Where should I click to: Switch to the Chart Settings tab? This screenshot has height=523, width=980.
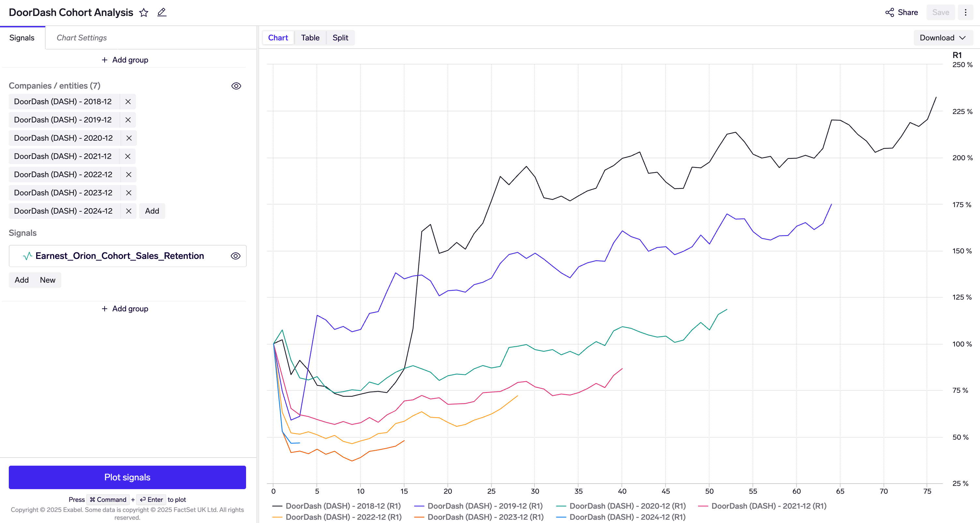click(x=81, y=38)
